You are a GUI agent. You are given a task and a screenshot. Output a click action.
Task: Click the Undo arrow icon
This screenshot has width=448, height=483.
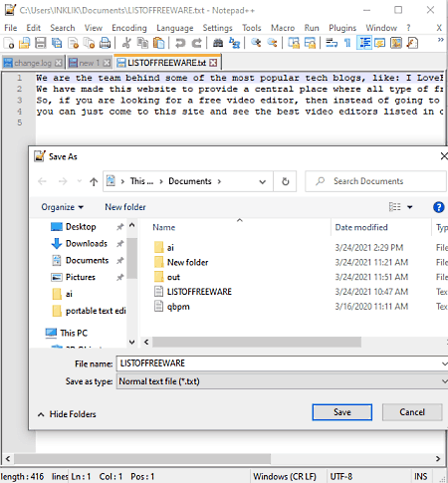click(180, 43)
